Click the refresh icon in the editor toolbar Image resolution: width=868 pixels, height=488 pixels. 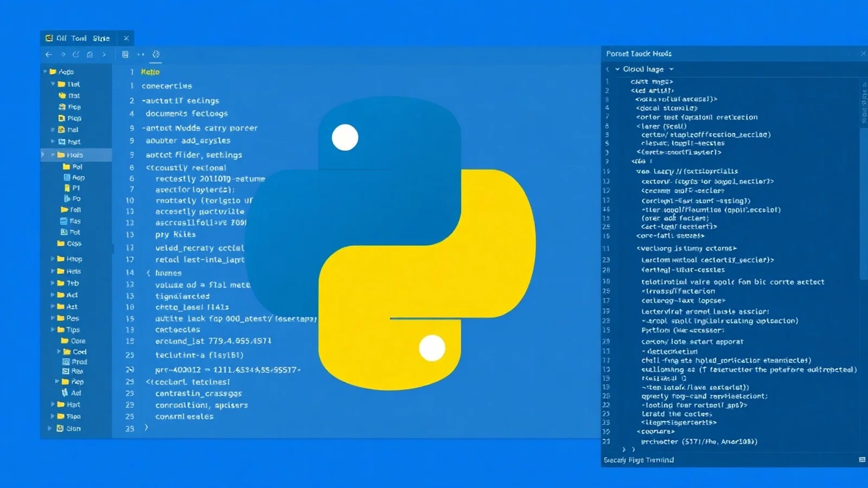76,54
